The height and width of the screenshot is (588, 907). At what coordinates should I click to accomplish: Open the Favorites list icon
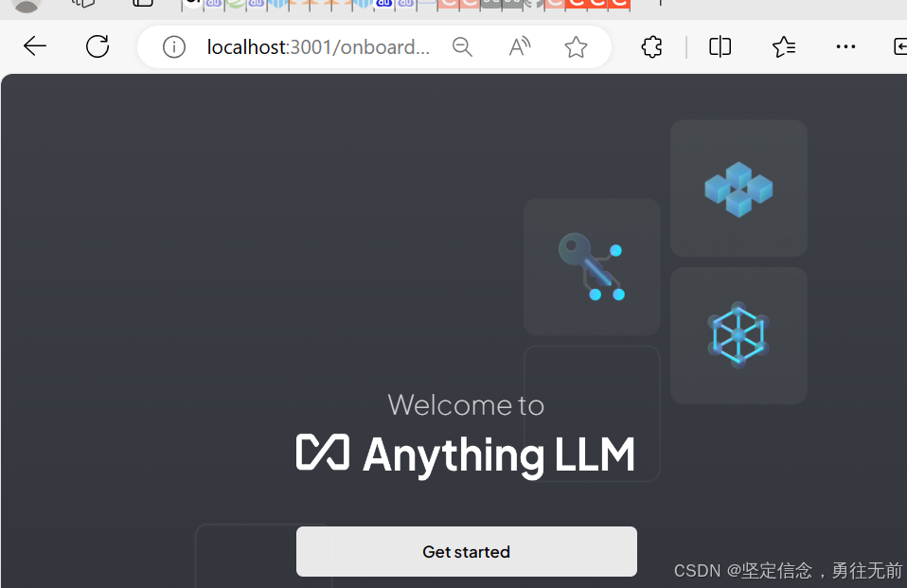click(x=784, y=47)
